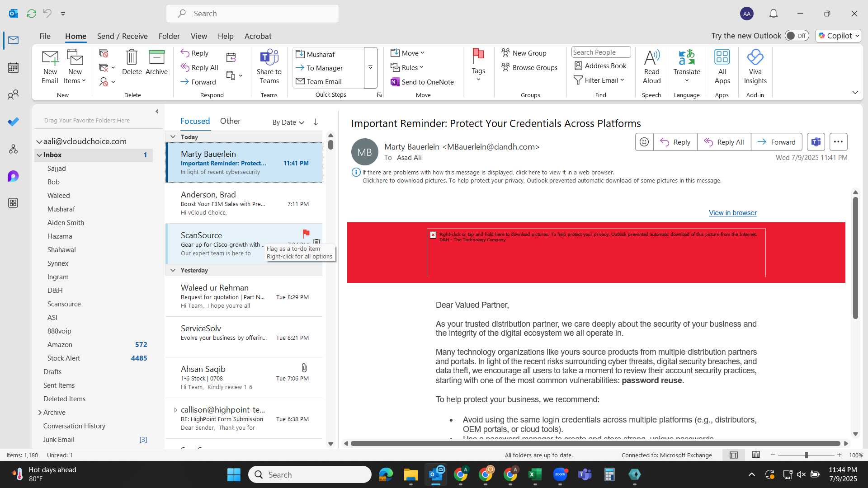Open the Acrobat ribbon tab
The image size is (868, 488).
click(258, 36)
